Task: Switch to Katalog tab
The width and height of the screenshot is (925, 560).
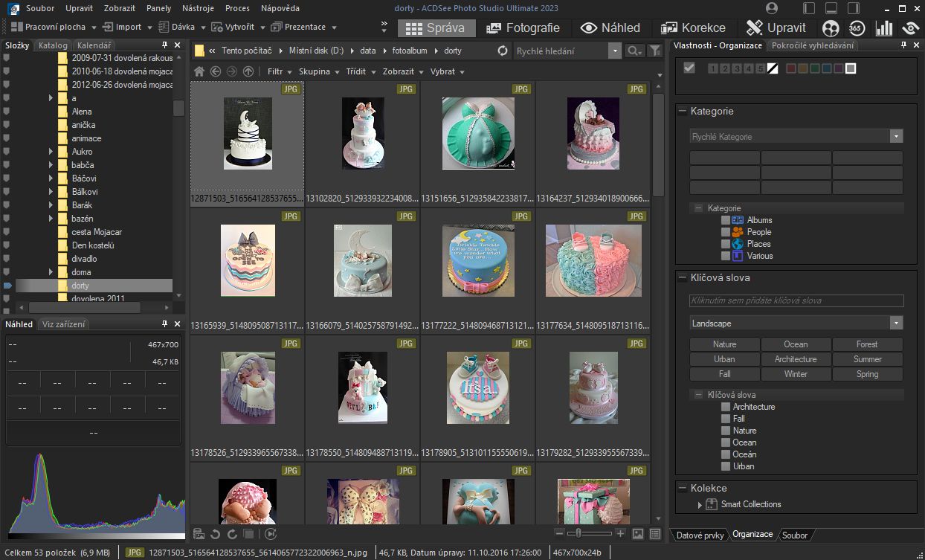Action: pyautogui.click(x=53, y=45)
